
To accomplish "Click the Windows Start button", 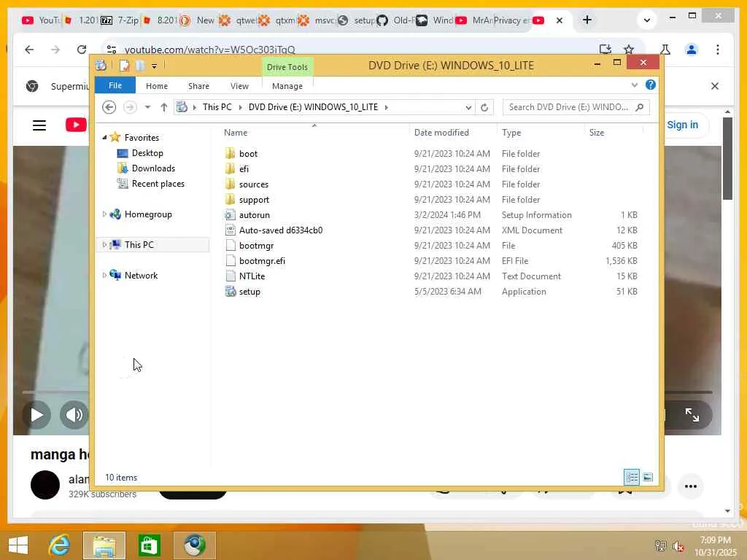I will coord(18,545).
